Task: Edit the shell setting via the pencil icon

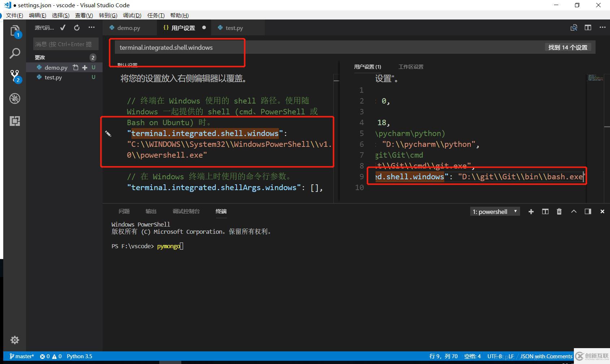Action: click(x=108, y=133)
